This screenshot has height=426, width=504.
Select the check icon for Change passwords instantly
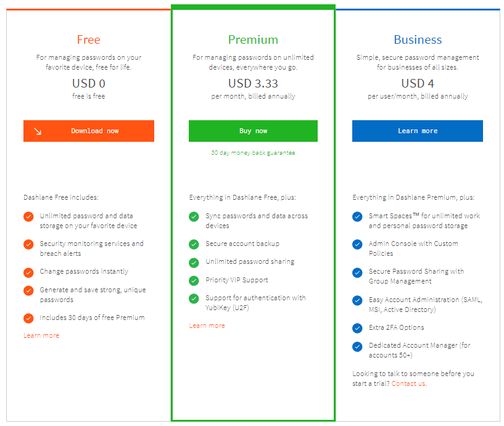coord(28,272)
